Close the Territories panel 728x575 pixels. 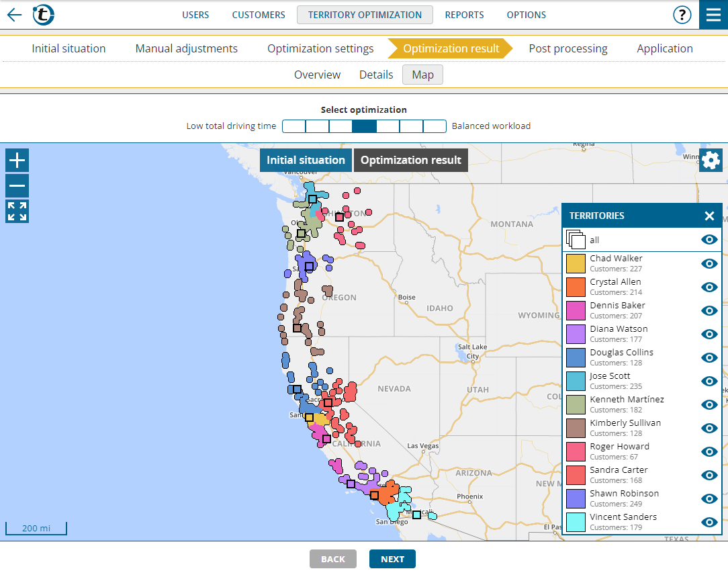pos(709,216)
